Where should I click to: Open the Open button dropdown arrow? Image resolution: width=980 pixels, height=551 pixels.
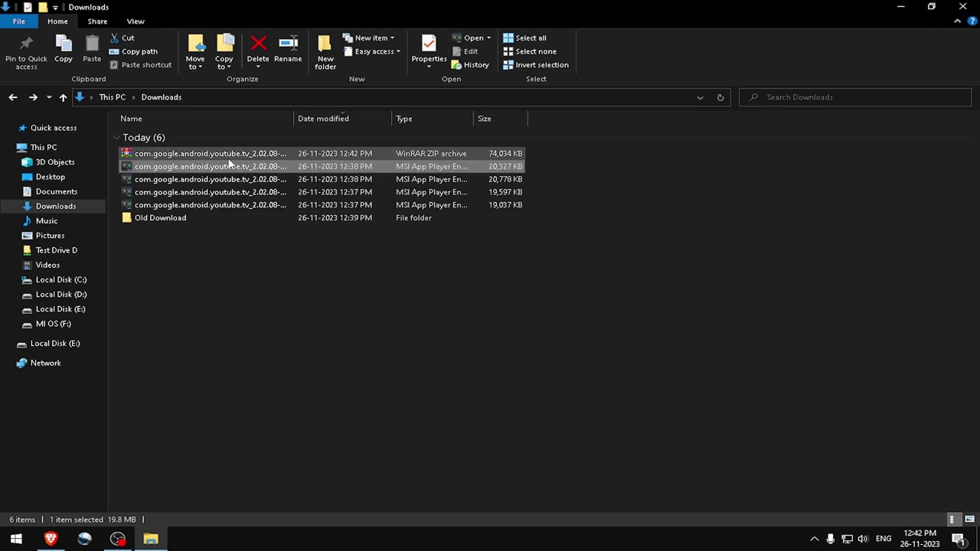point(488,38)
